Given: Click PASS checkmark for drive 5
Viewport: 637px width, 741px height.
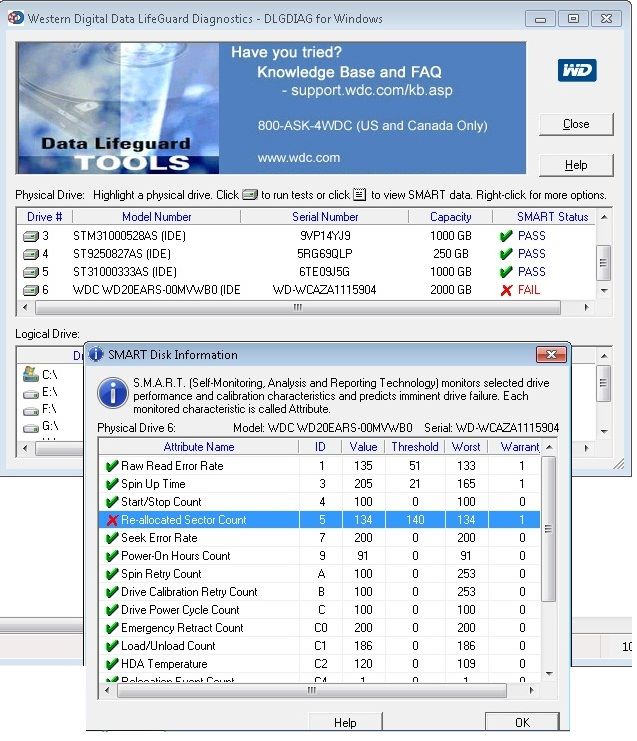Looking at the screenshot, I should [x=506, y=272].
